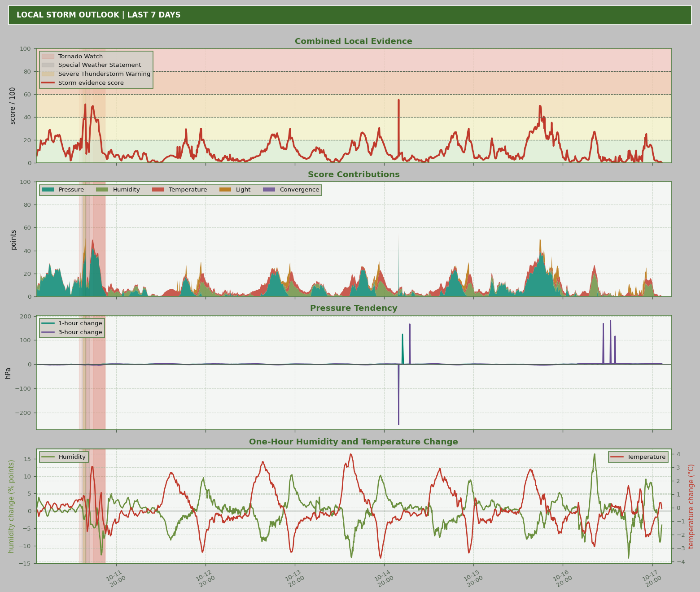Click the 10-13 20:00 x-axis label
Image resolution: width=700 pixels, height=592 pixels.
294,578
